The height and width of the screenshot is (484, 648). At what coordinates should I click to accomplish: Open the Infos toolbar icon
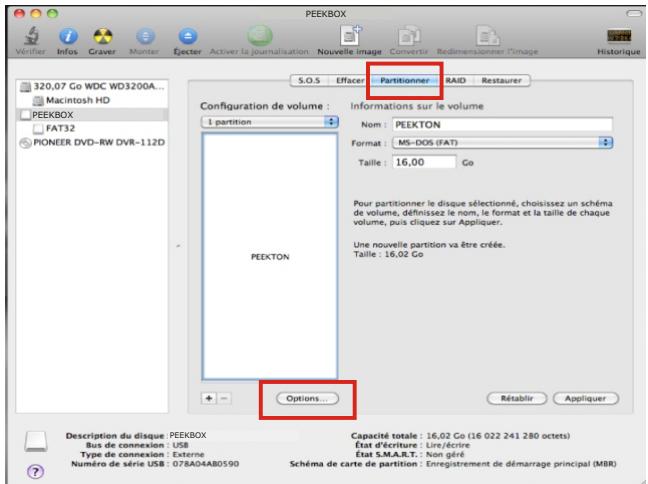(x=68, y=36)
